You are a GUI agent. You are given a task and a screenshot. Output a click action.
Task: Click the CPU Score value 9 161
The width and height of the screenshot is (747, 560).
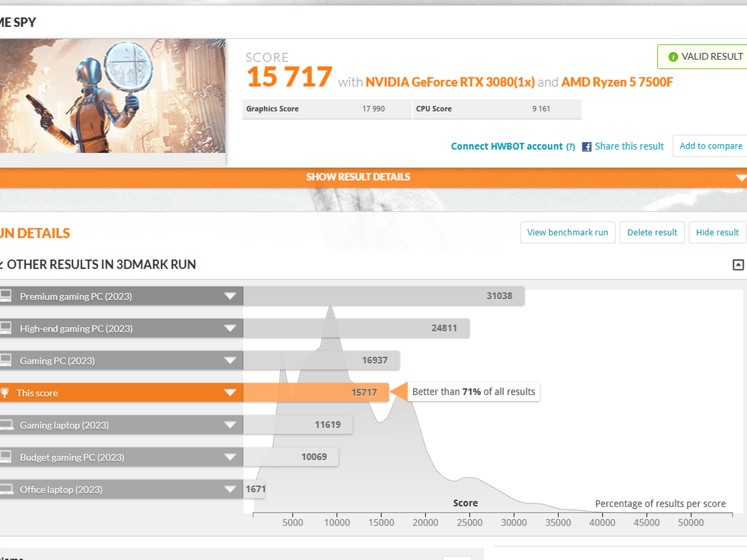coord(541,109)
